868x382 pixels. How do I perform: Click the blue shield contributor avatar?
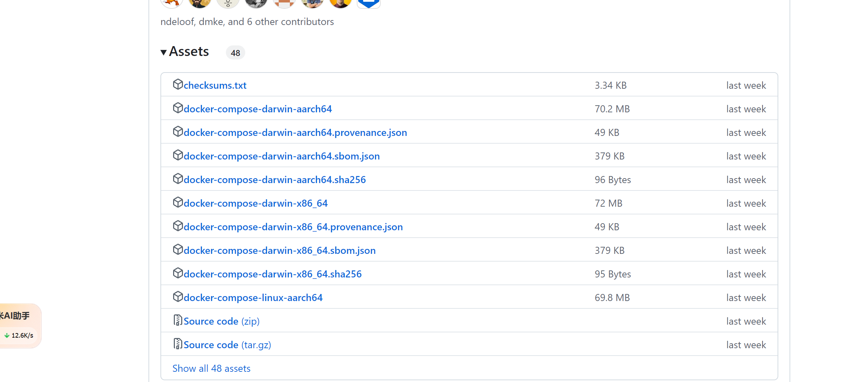tap(368, 3)
